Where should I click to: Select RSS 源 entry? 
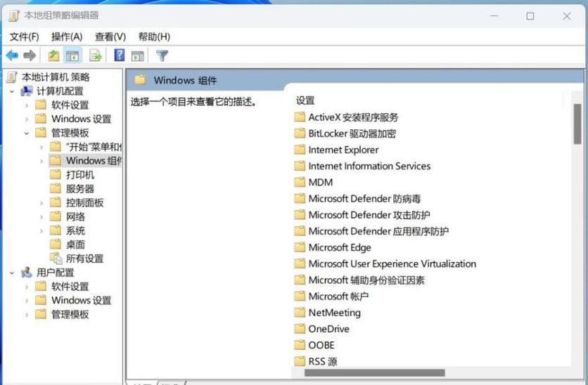point(323,361)
